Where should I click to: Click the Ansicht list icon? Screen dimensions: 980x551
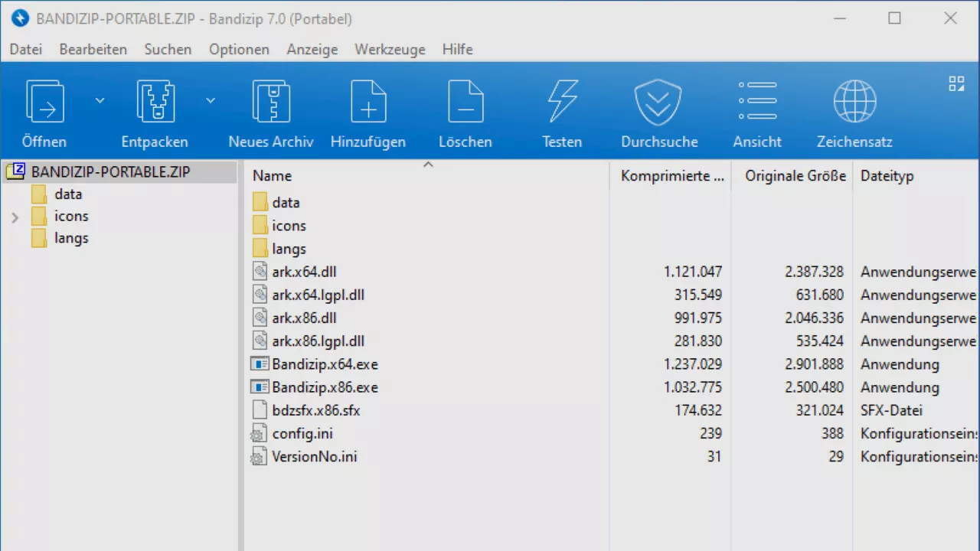[x=757, y=101]
